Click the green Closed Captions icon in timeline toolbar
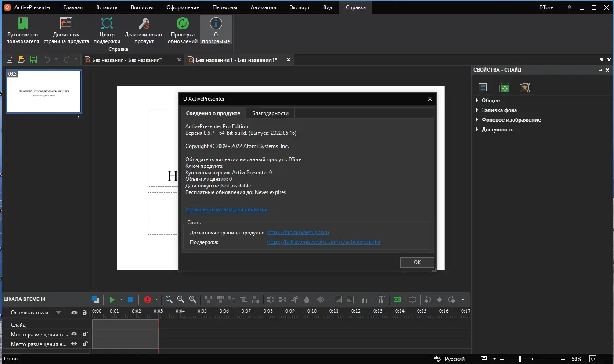614x364 pixels. coord(397,299)
